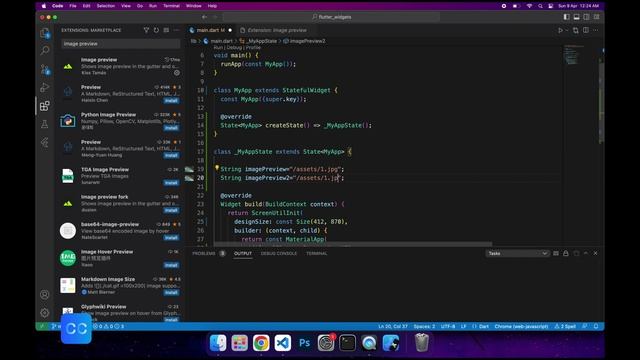640x360 pixels.
Task: Open the Accounts icon in activity bar
Action: (x=45, y=294)
